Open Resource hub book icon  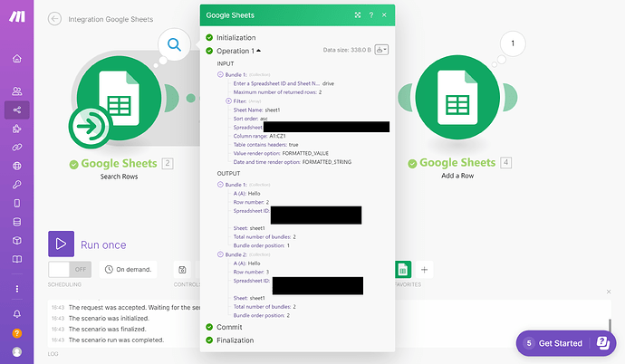tap(17, 259)
